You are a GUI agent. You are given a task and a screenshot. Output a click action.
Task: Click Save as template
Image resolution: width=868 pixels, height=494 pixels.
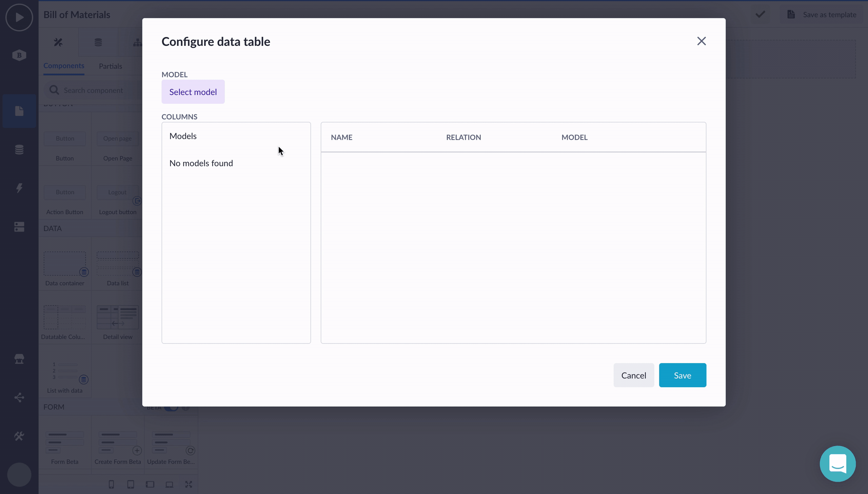click(x=822, y=14)
